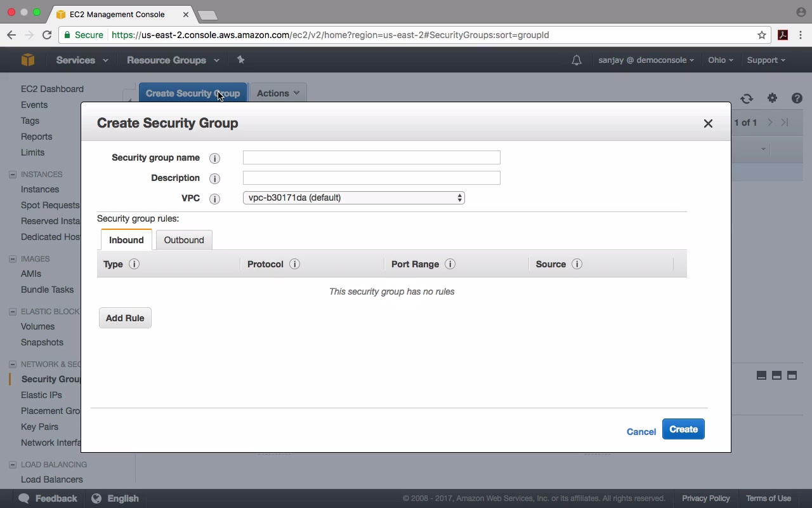Click the AWS cube logo icon
Screen dimensions: 812x508
pos(28,60)
